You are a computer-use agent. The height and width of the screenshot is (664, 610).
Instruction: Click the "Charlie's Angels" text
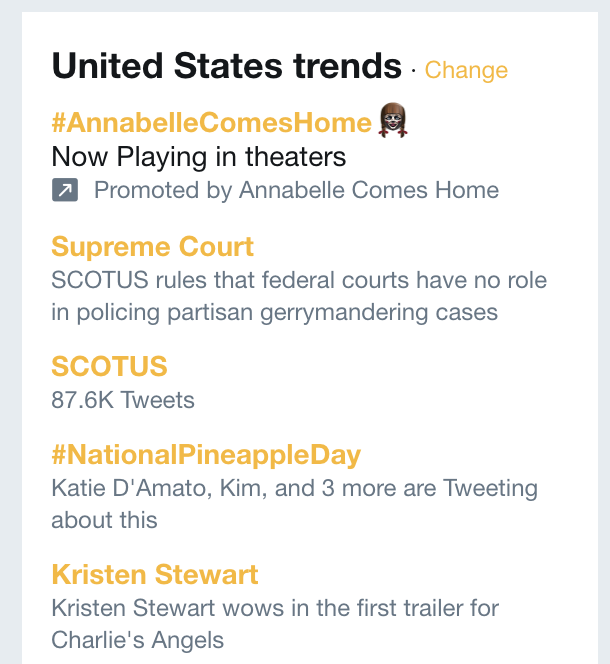137,639
